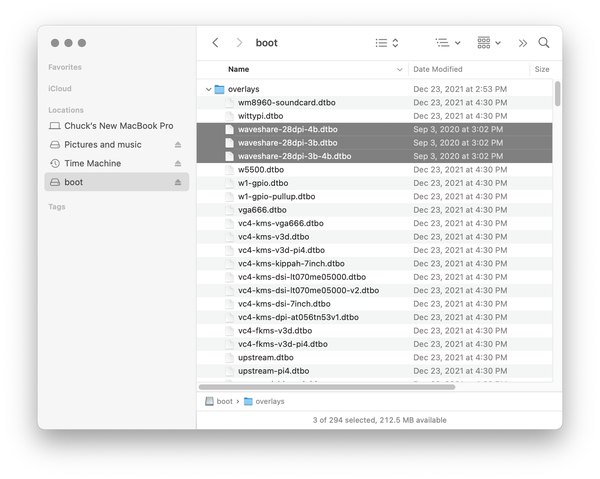The image size is (600, 479).
Task: Sort by the Name column header
Action: click(x=238, y=69)
